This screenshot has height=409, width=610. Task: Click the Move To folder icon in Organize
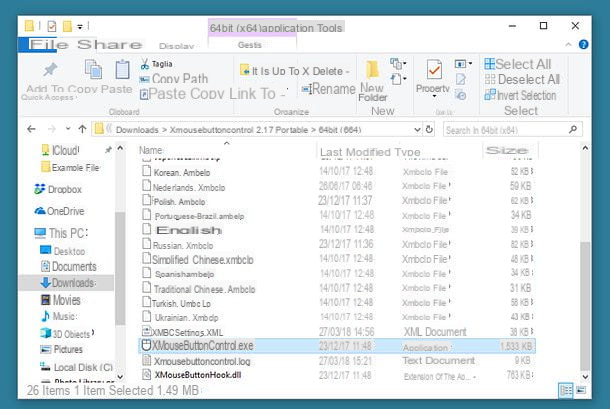pos(245,70)
